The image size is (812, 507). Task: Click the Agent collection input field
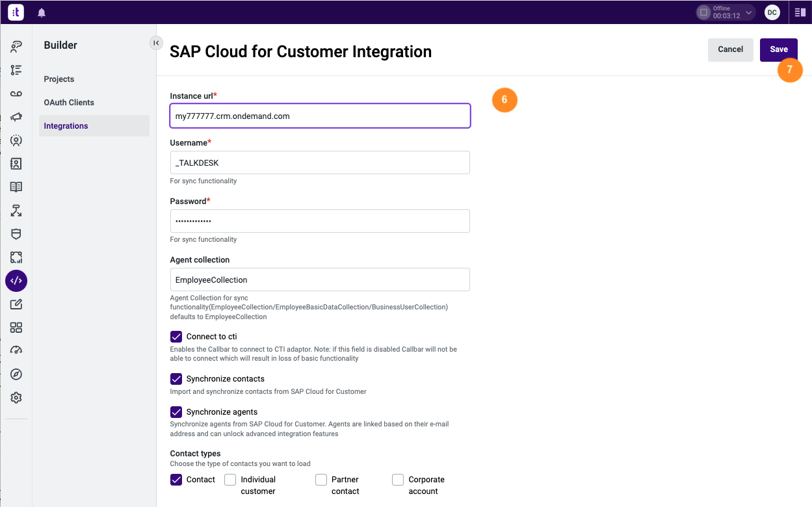coord(320,279)
